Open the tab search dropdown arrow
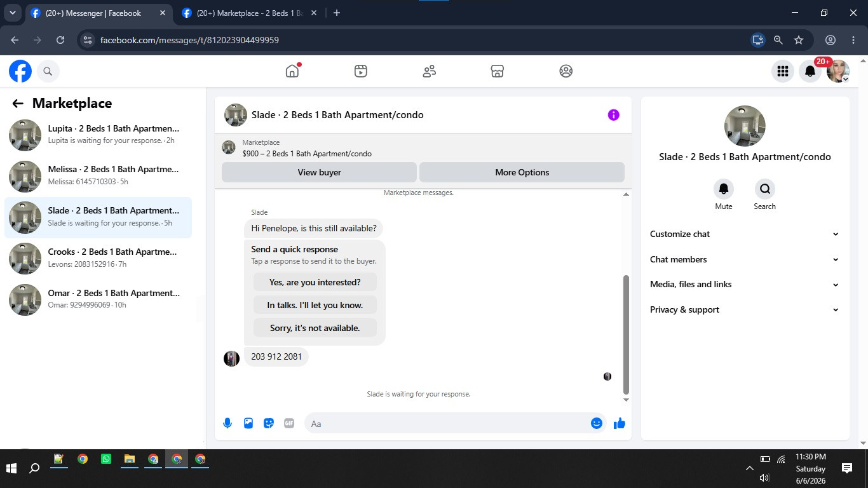Screen dimensions: 868x488 tap(12, 13)
